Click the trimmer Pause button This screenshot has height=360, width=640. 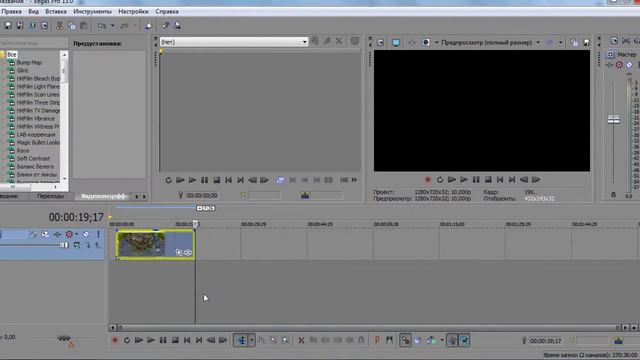(x=204, y=180)
